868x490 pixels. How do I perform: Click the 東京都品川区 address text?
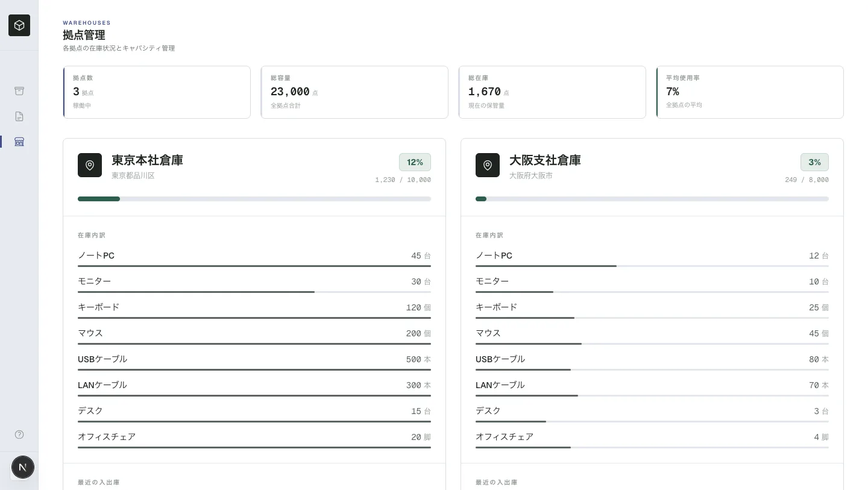133,176
